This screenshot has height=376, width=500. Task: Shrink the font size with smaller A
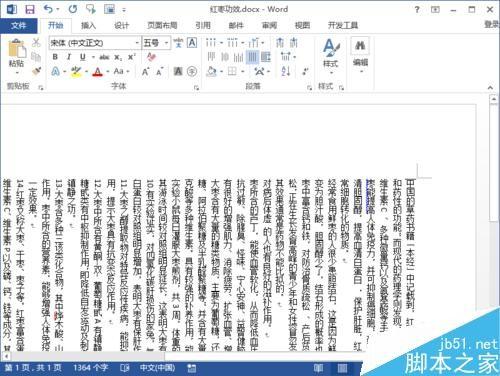pos(159,71)
